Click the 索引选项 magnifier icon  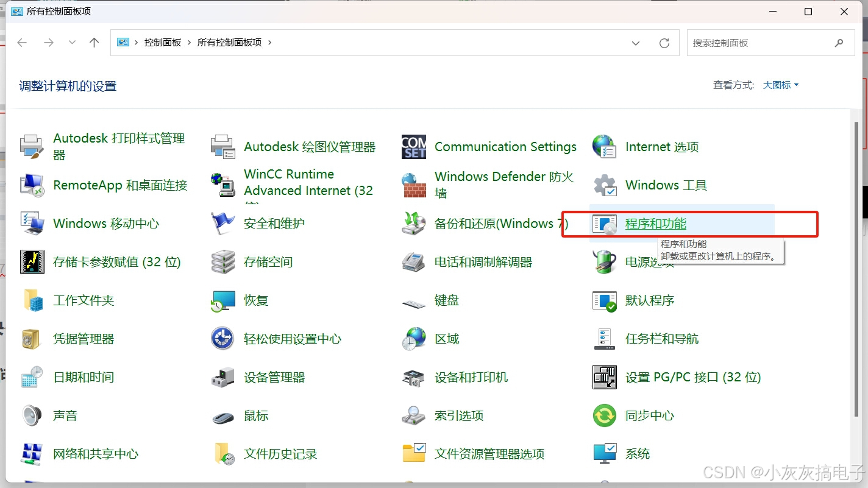pos(414,416)
